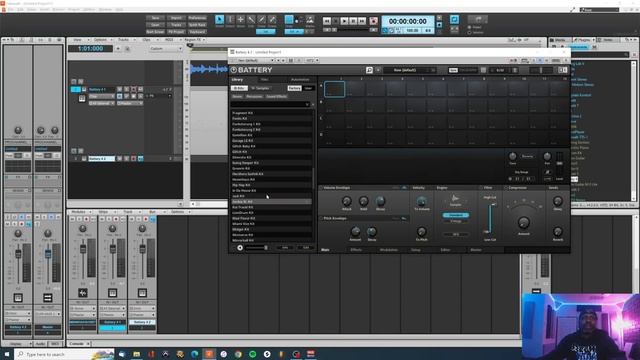Select the Draw tool in the tools module

(262, 20)
